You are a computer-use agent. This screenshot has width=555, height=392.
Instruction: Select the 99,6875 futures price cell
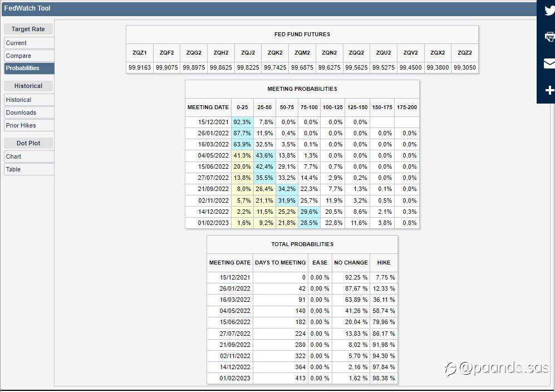click(302, 67)
